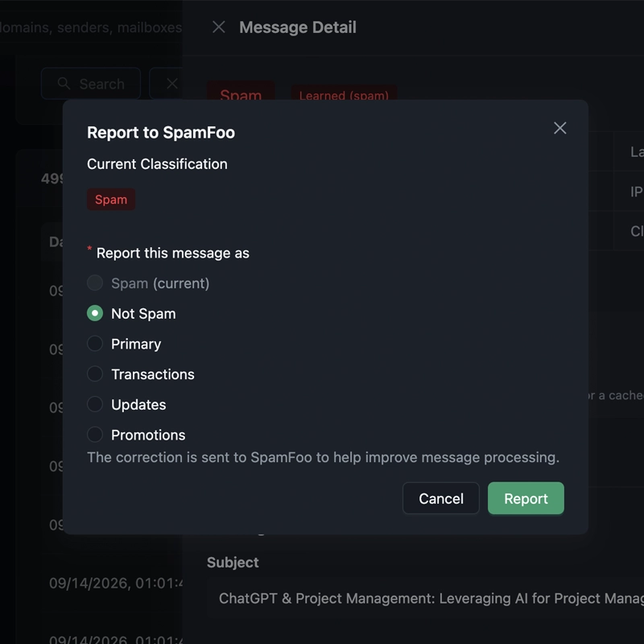Close the Message Detail panel
The height and width of the screenshot is (644, 644).
tap(218, 27)
